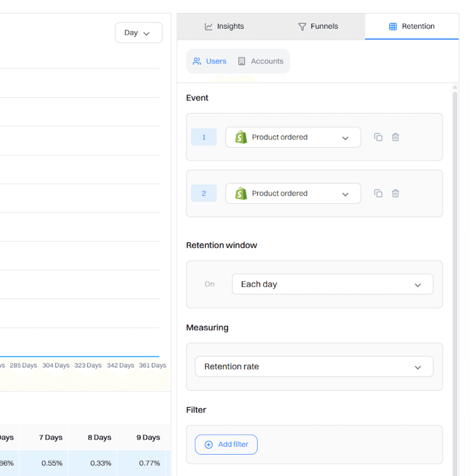
Task: Click the 0.55% table cell
Action: coord(44,463)
